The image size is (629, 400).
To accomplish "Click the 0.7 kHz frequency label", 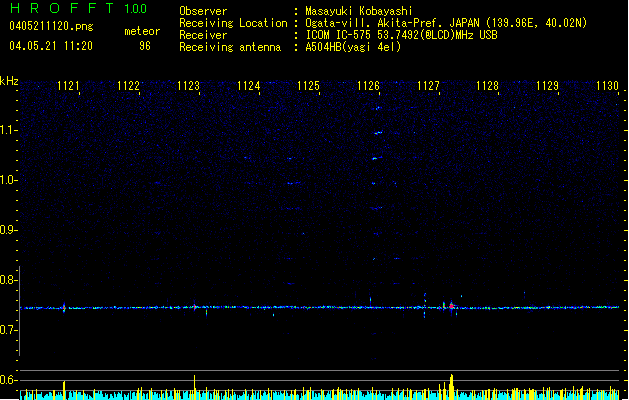I will 8,330.
